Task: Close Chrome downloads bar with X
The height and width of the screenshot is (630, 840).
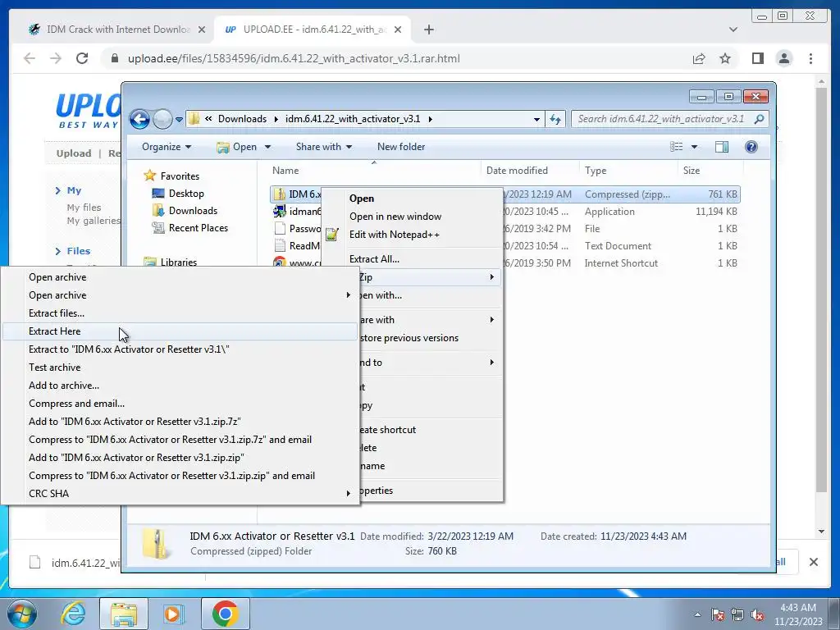Action: point(813,561)
